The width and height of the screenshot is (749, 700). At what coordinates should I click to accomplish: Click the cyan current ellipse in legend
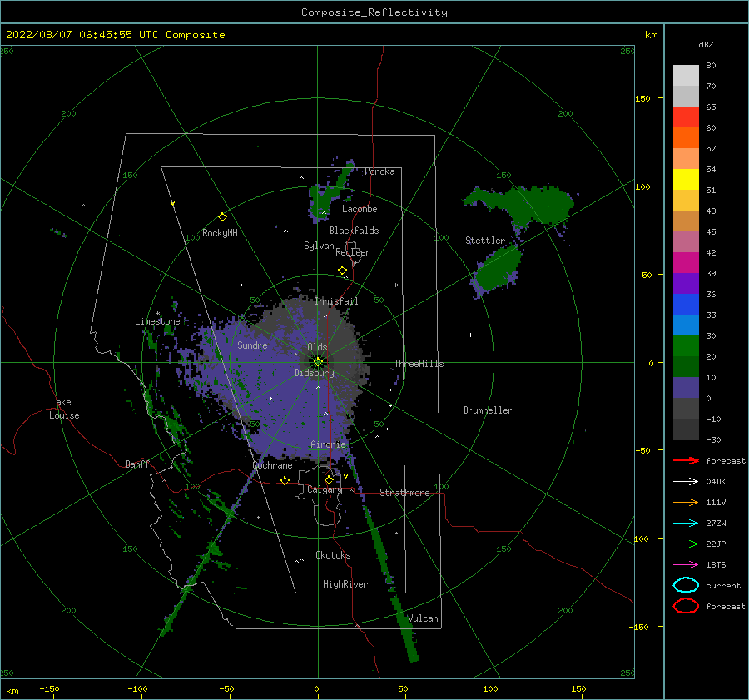pos(686,585)
